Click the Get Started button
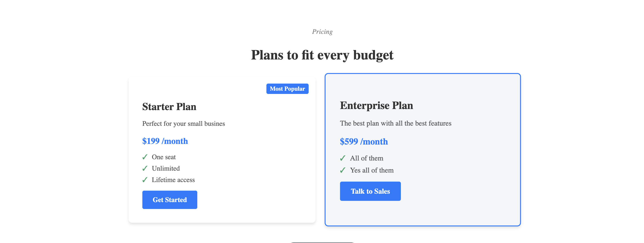The width and height of the screenshot is (644, 243). [170, 200]
